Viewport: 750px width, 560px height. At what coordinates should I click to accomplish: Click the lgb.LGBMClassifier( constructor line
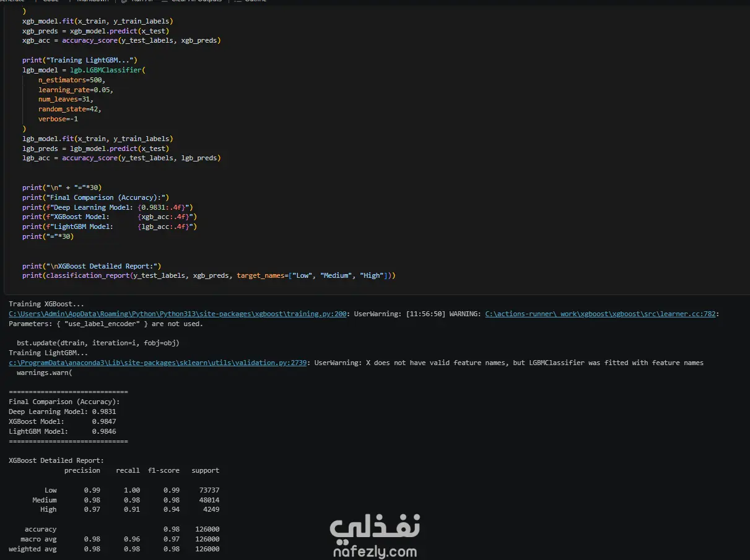(x=84, y=70)
